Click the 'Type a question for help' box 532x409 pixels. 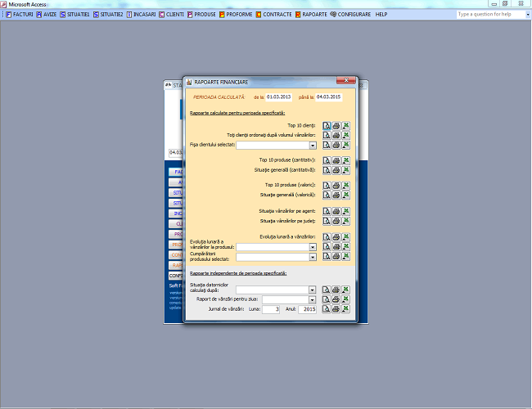(x=490, y=15)
